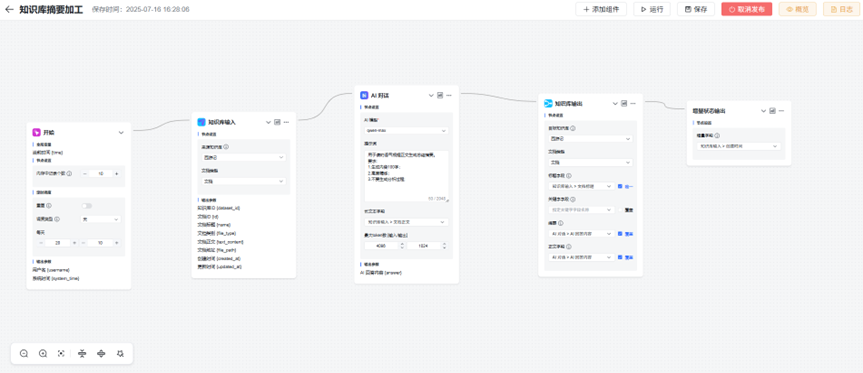Click the fifth layout icon in bottom toolbar

click(101, 354)
